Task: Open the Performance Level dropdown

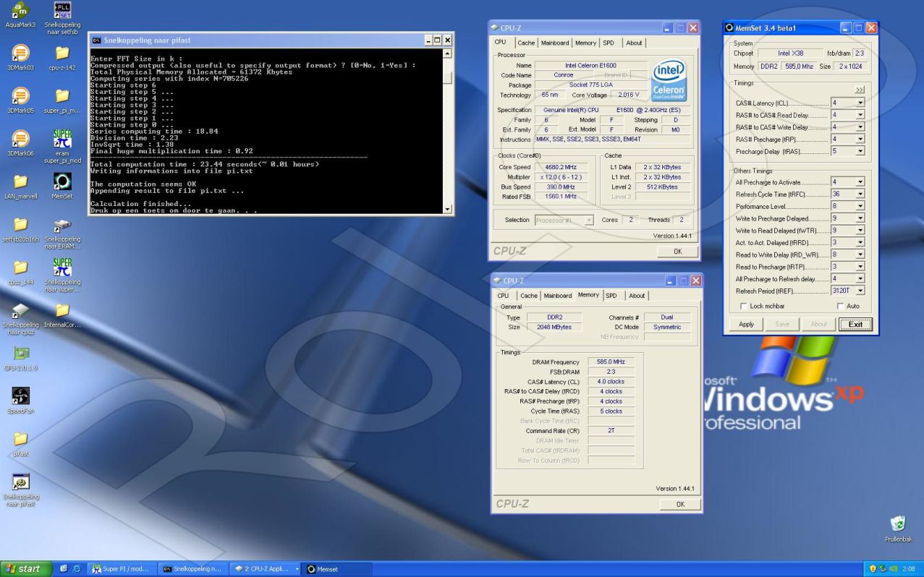Action: (x=860, y=206)
